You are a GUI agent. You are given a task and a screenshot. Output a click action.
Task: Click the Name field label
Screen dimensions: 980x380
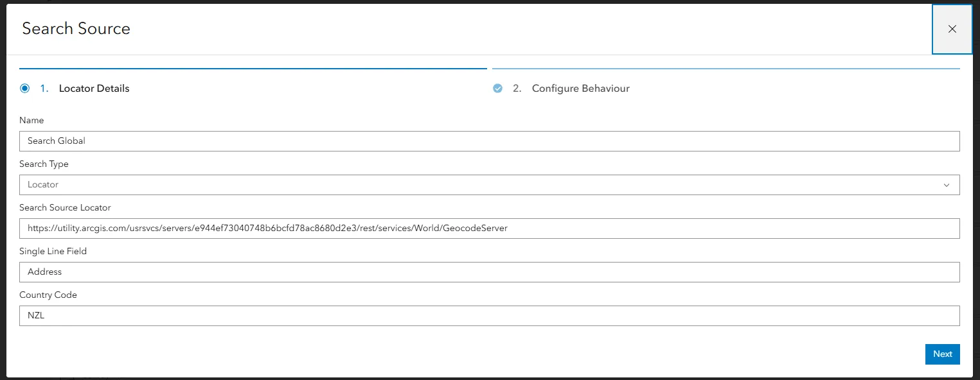click(x=31, y=121)
